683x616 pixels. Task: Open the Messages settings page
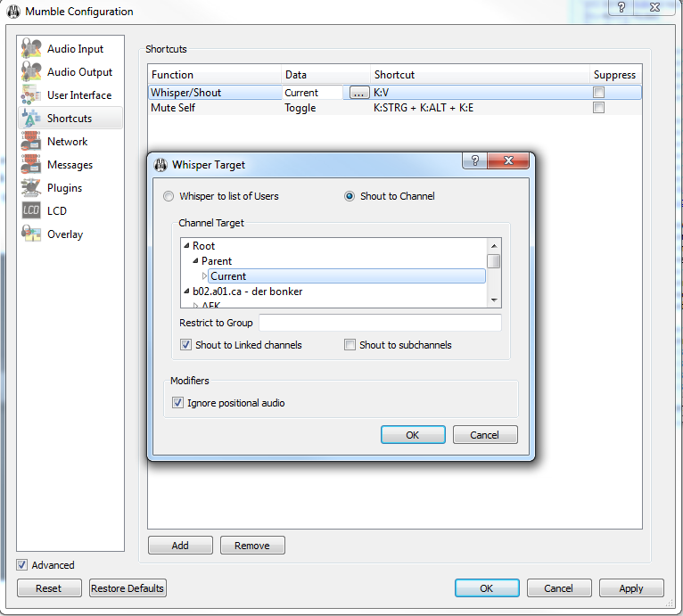[x=70, y=165]
